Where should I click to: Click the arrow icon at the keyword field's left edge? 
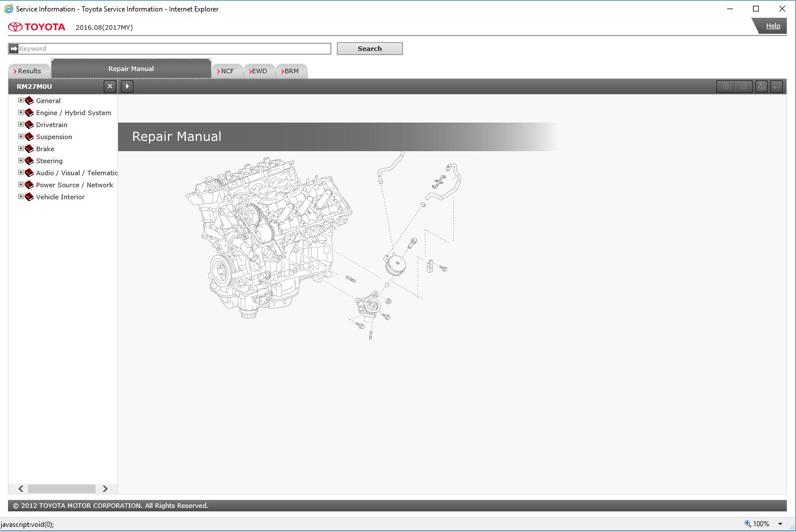click(14, 49)
